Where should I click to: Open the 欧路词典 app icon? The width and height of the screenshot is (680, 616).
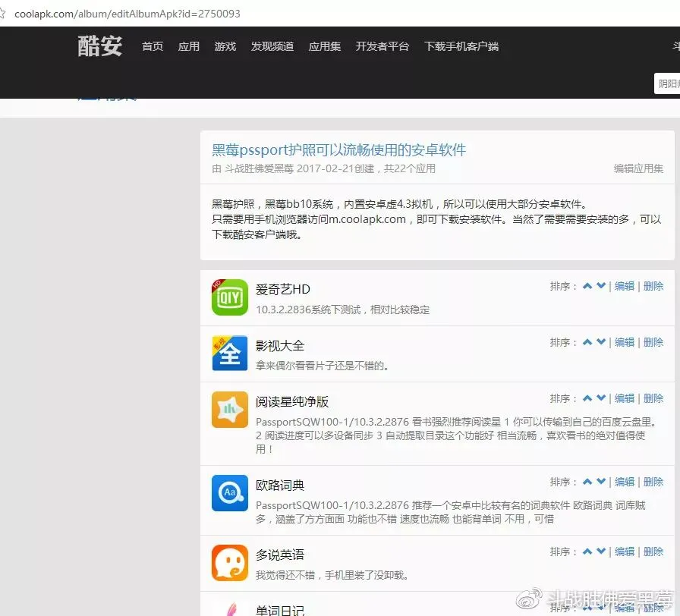tap(230, 493)
